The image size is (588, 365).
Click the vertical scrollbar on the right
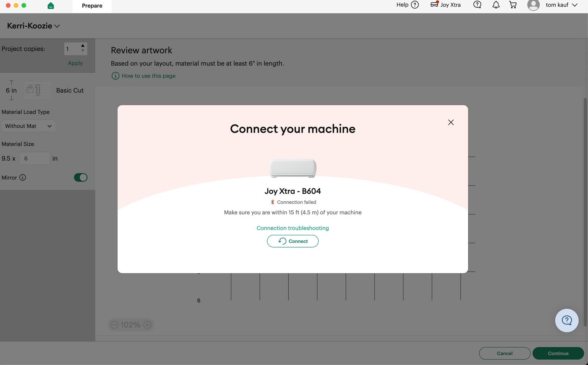(585, 212)
